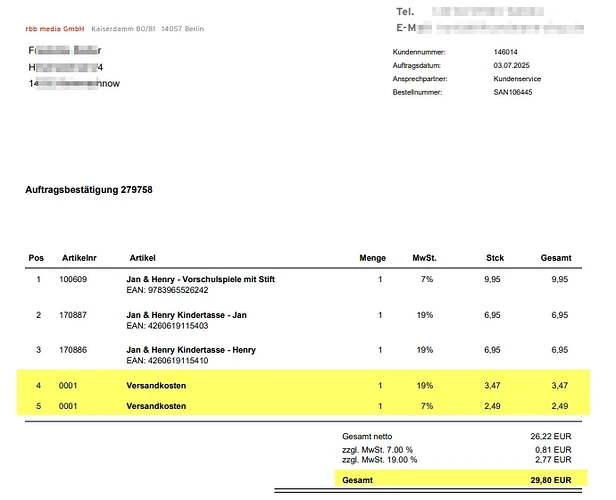This screenshot has width=616, height=500.
Task: Click the tax amount 0,81 EUR
Action: point(553,450)
